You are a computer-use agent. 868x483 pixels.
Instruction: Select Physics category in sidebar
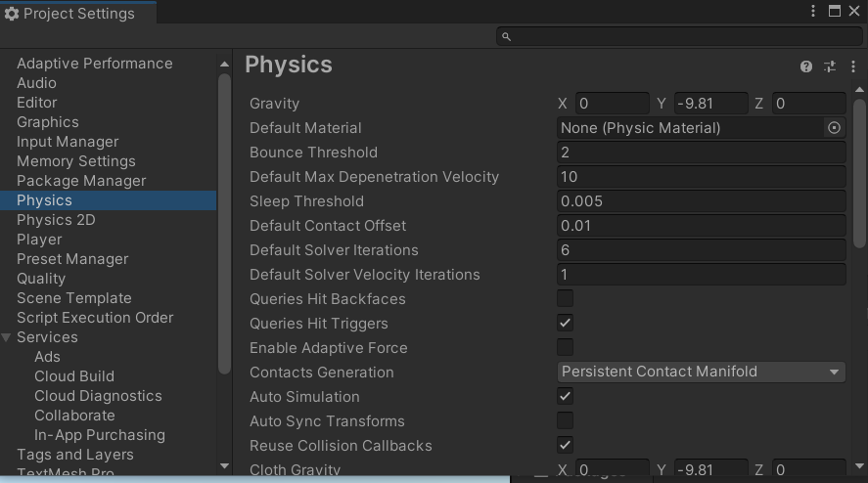click(108, 200)
